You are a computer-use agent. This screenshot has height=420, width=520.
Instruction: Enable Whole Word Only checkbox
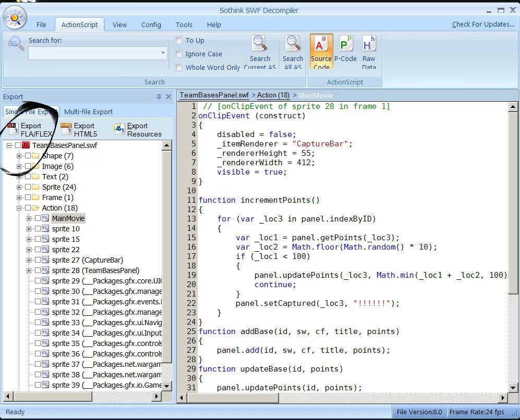pyautogui.click(x=178, y=68)
